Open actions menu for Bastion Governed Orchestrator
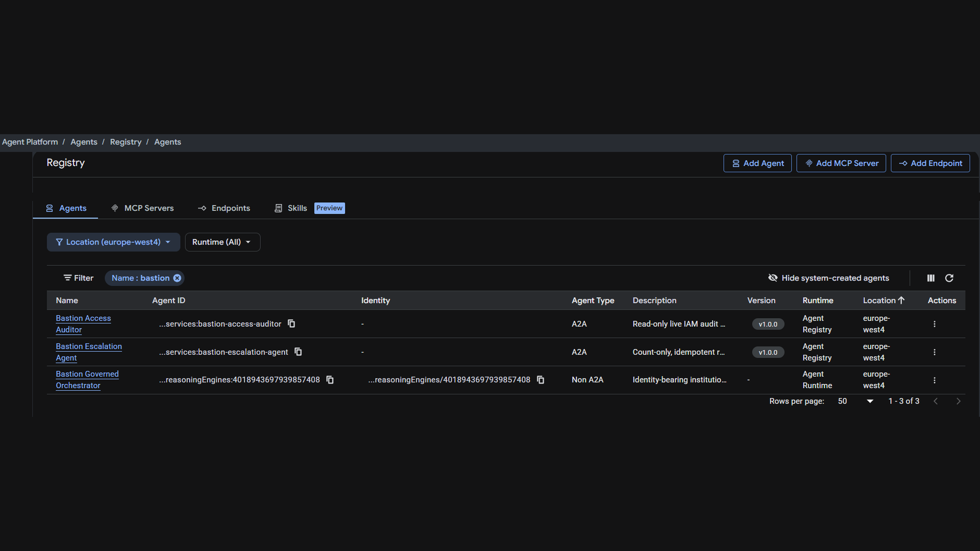 point(935,380)
